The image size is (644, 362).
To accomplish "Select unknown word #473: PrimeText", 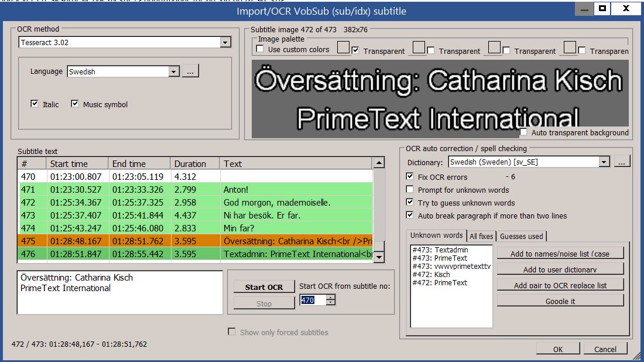I will click(440, 258).
